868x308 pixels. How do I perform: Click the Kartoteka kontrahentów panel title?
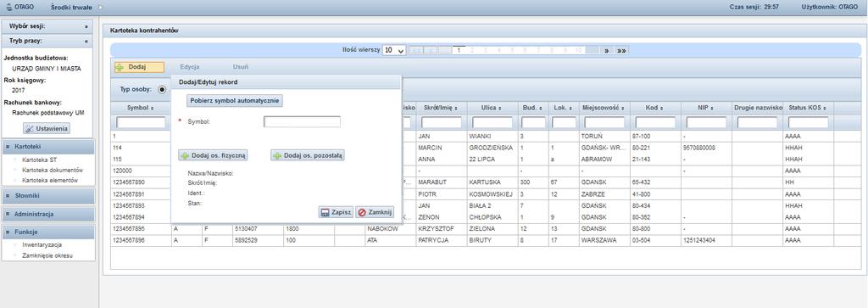143,31
